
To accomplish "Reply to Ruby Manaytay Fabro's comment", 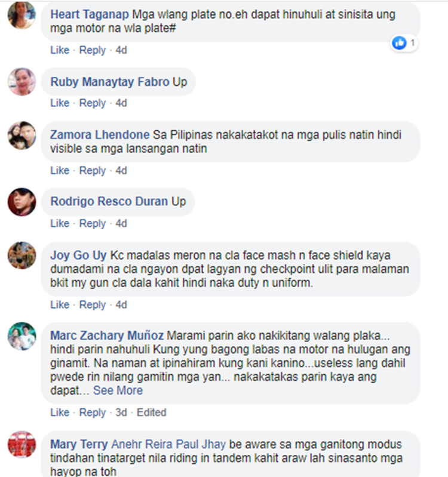I will (x=92, y=103).
